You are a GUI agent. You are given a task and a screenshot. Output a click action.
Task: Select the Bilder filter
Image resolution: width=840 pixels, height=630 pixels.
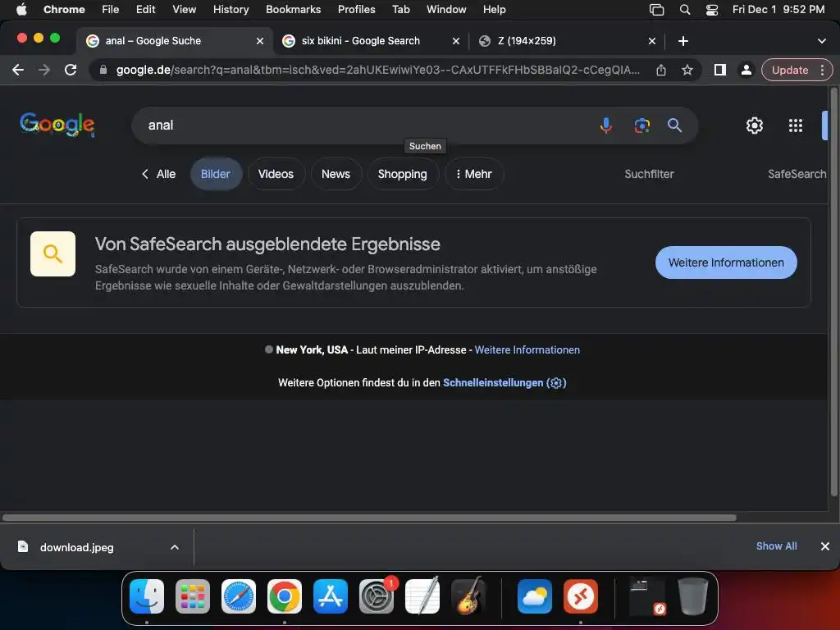point(216,174)
